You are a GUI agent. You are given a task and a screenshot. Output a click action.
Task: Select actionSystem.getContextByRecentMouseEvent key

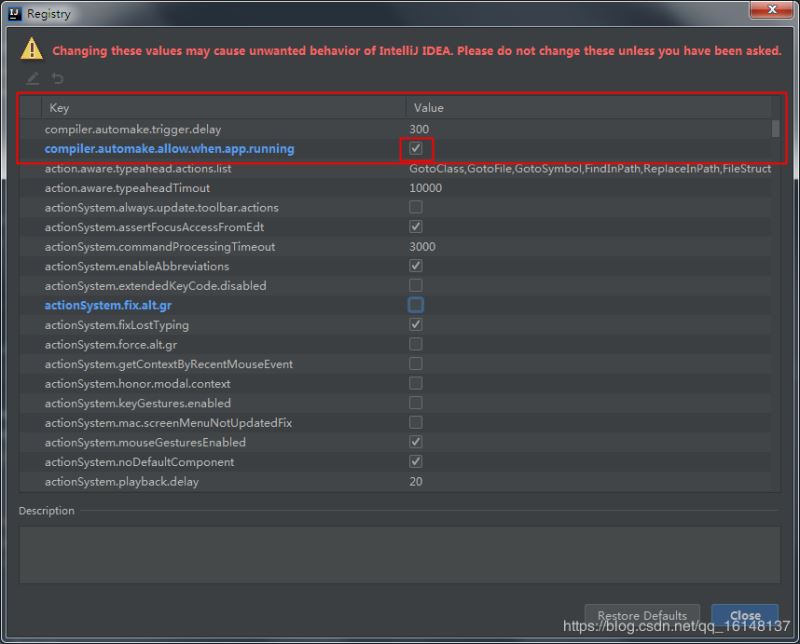(168, 364)
